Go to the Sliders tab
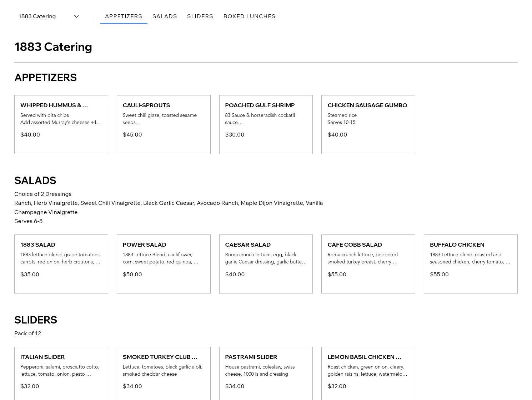 coord(200,16)
